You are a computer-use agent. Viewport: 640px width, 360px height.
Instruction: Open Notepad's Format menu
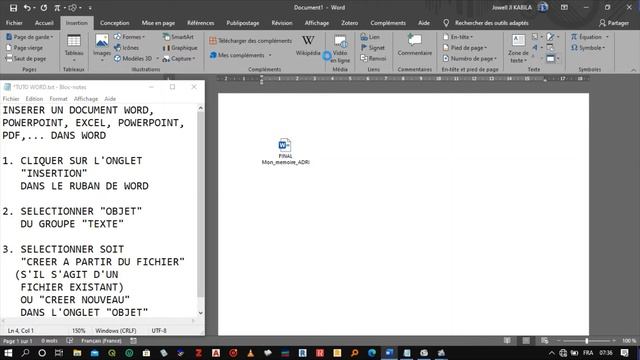58,99
